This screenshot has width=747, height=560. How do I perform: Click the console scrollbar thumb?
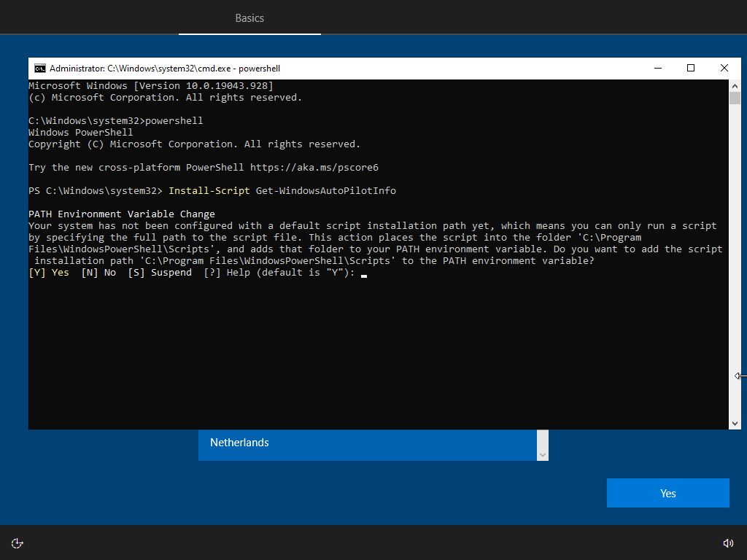735,98
